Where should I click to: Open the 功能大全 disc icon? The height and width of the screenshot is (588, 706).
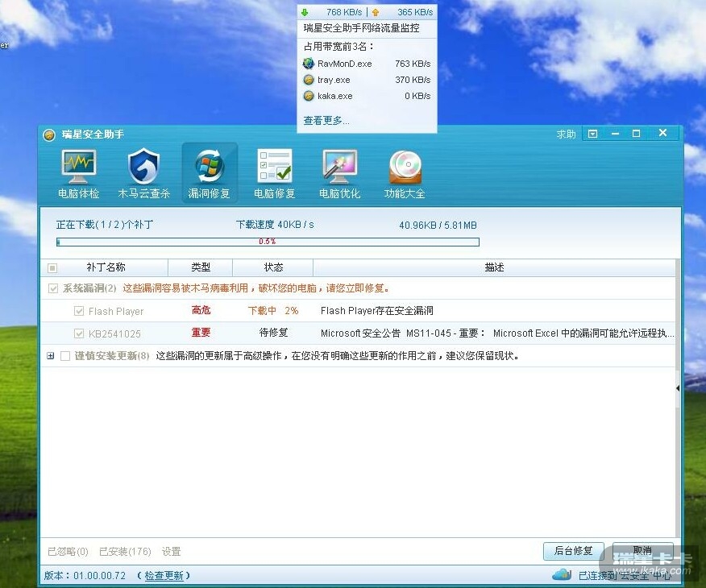click(x=405, y=167)
